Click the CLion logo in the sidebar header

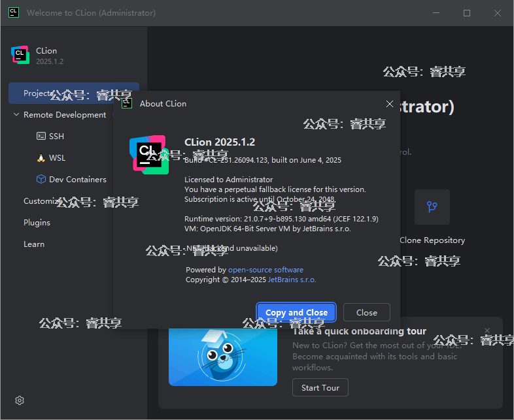click(x=20, y=55)
